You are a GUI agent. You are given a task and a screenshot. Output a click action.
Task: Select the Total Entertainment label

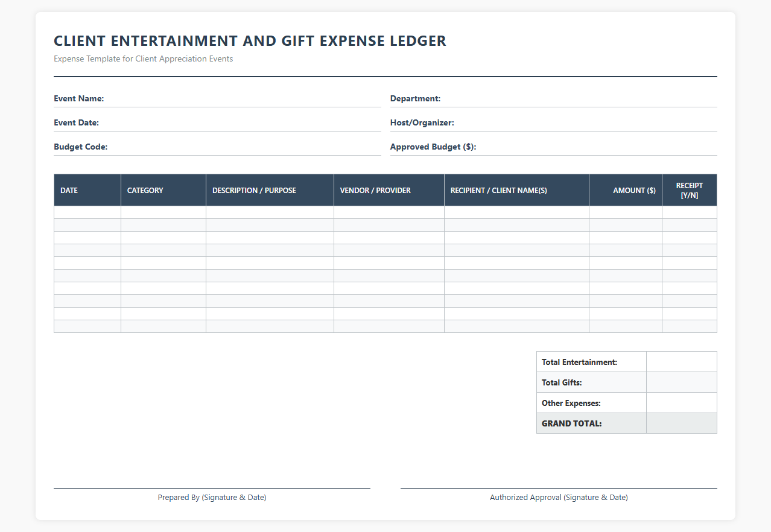point(579,363)
